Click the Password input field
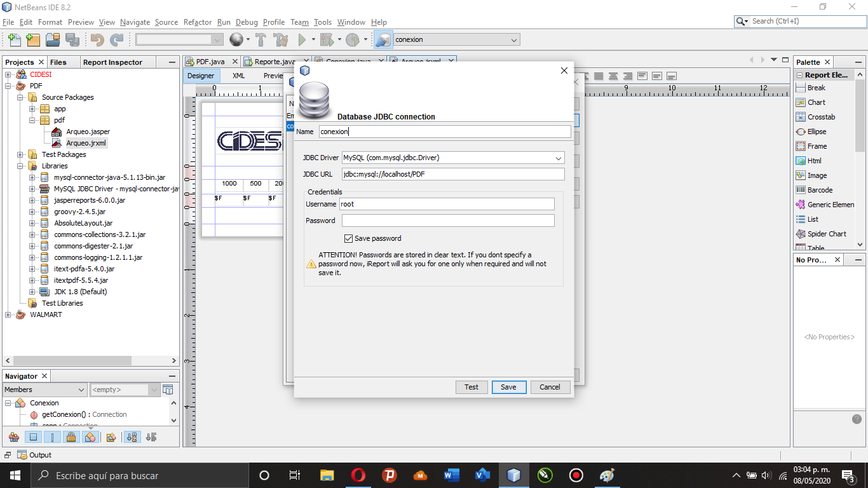Image resolution: width=868 pixels, height=488 pixels. [x=448, y=220]
